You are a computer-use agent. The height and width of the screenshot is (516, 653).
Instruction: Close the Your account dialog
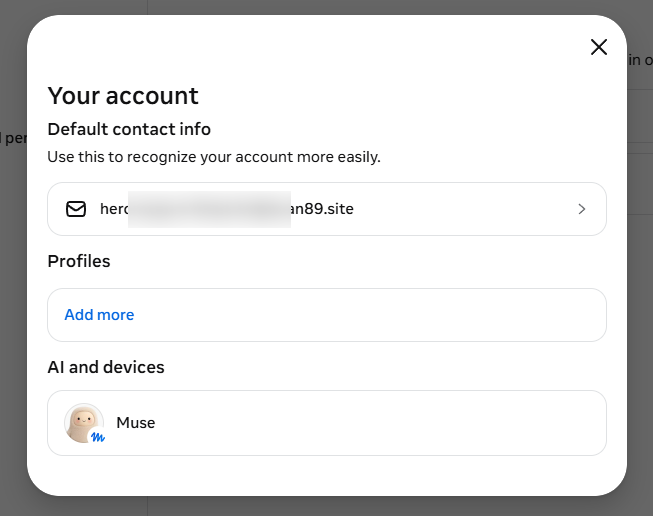[599, 47]
